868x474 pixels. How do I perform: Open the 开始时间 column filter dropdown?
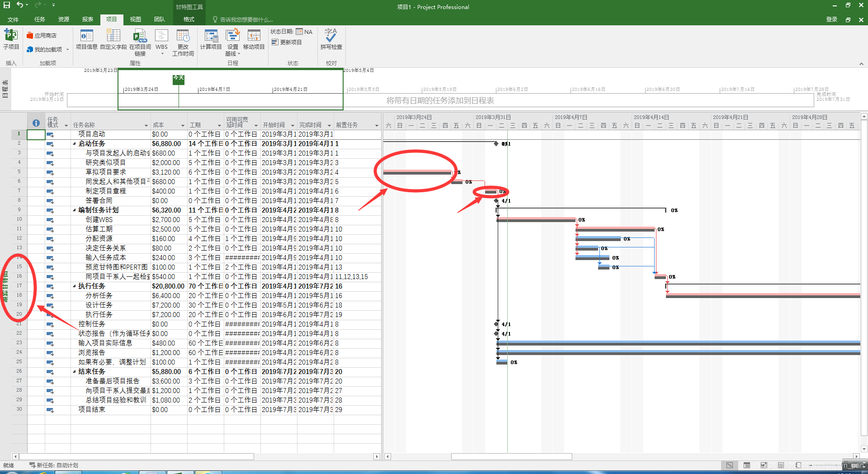point(292,125)
